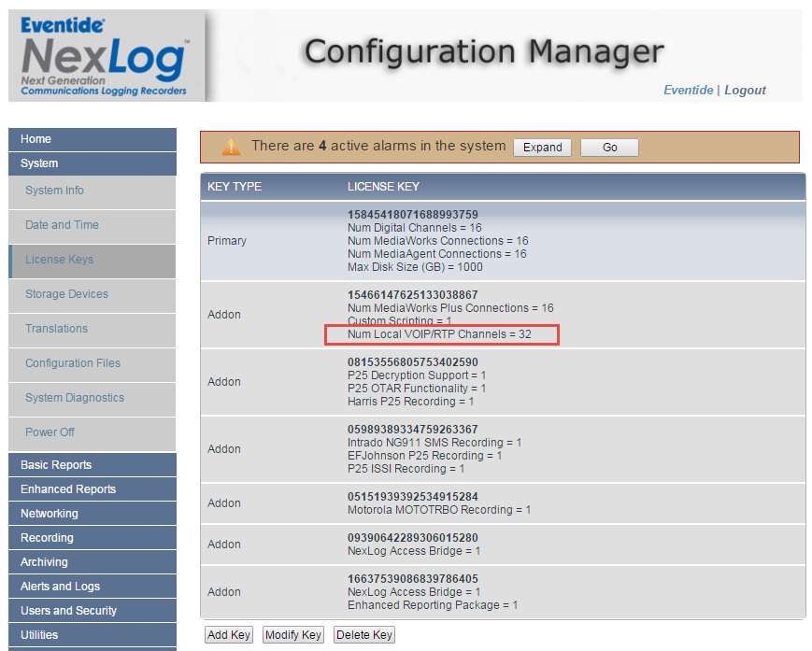
Task: Click the Eventide user link
Action: click(688, 91)
